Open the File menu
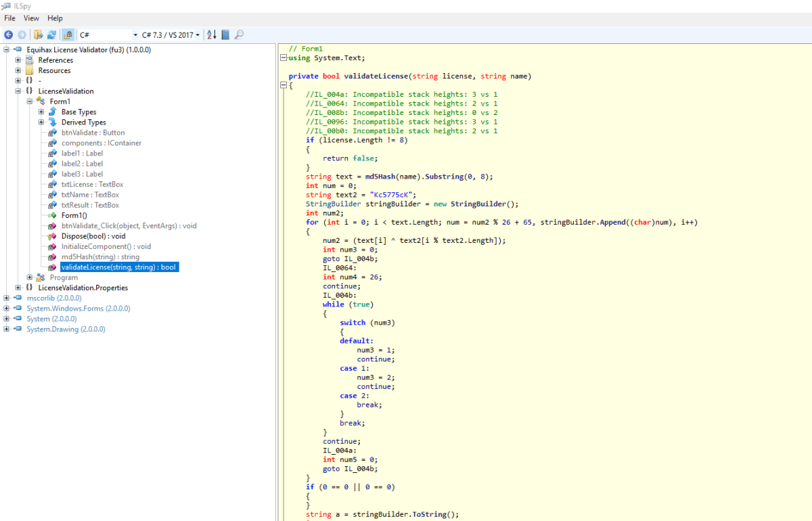812x521 pixels. (10, 18)
